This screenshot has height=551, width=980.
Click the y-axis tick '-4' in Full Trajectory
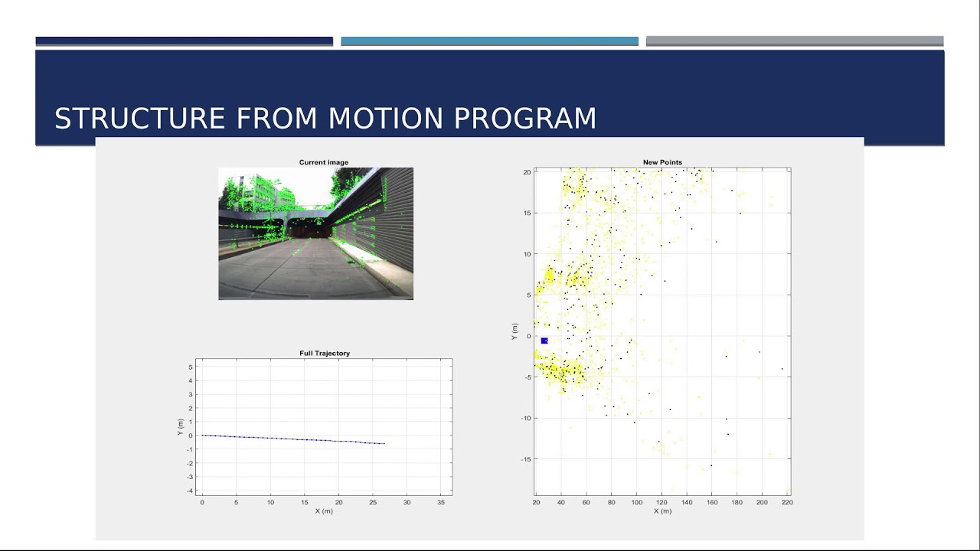[190, 491]
